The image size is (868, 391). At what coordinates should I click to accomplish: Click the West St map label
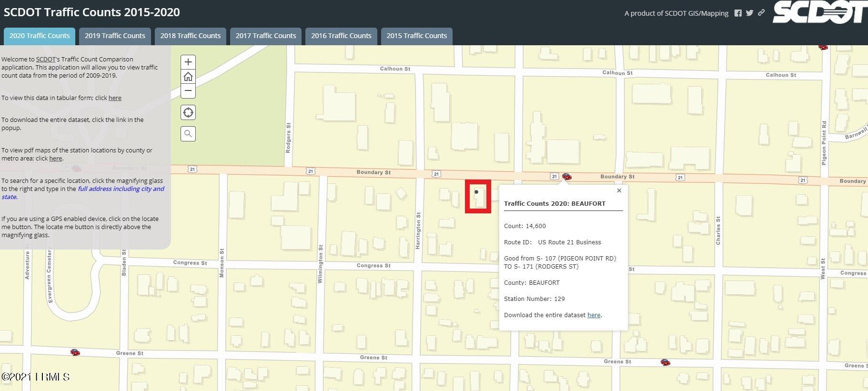pyautogui.click(x=823, y=269)
